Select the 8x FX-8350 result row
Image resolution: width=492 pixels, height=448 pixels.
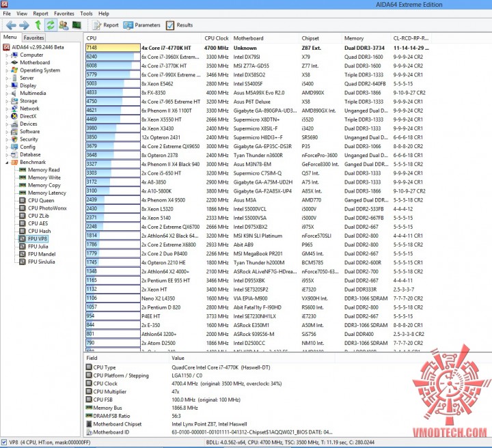coord(258,93)
